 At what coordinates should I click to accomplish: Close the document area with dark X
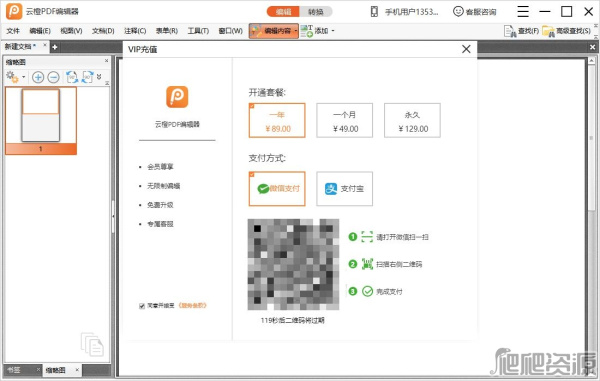pos(592,47)
